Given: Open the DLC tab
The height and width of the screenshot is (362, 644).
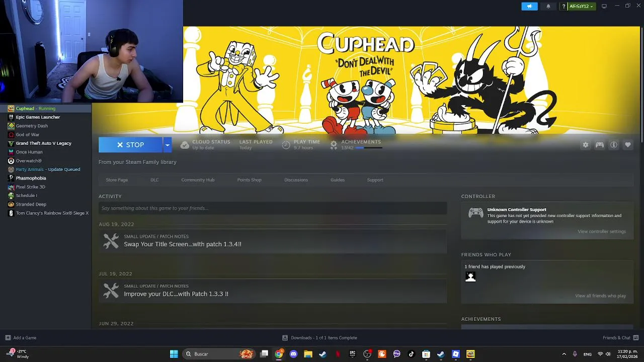Looking at the screenshot, I should 154,180.
